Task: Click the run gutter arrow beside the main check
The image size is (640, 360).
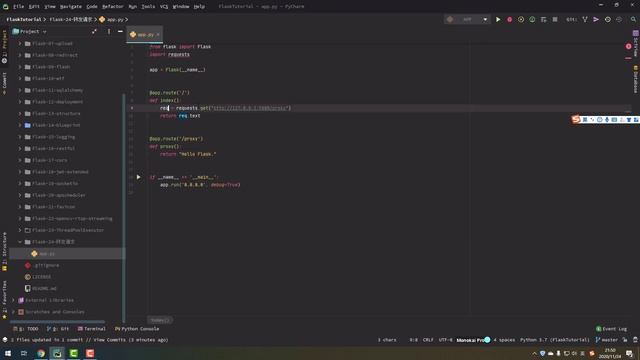Action: tap(138, 177)
